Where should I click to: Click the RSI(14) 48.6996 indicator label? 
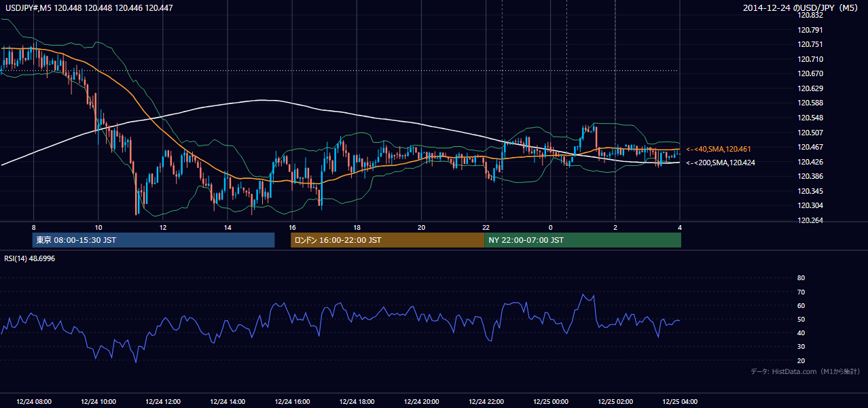pyautogui.click(x=30, y=258)
